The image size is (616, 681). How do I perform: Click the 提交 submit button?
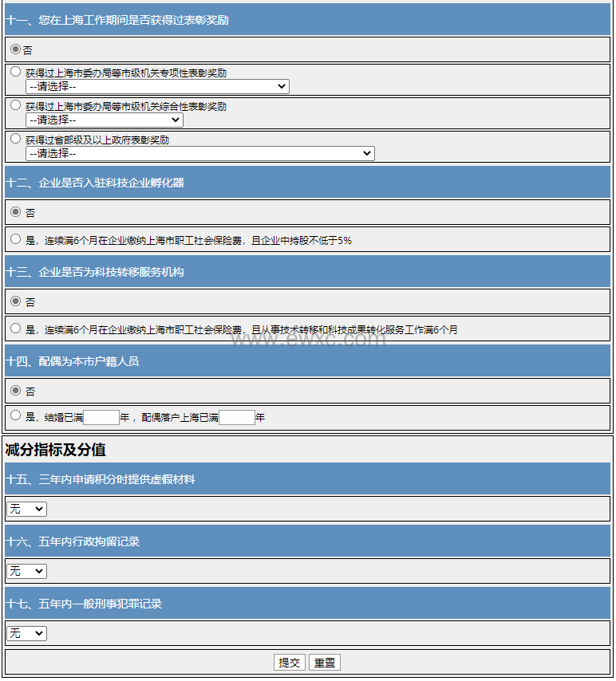coord(290,663)
